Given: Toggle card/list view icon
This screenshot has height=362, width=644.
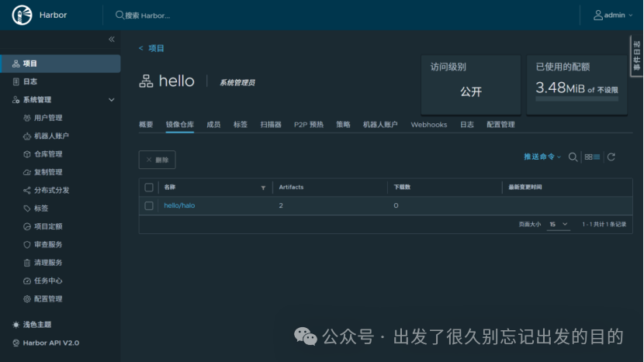Looking at the screenshot, I should tap(592, 157).
